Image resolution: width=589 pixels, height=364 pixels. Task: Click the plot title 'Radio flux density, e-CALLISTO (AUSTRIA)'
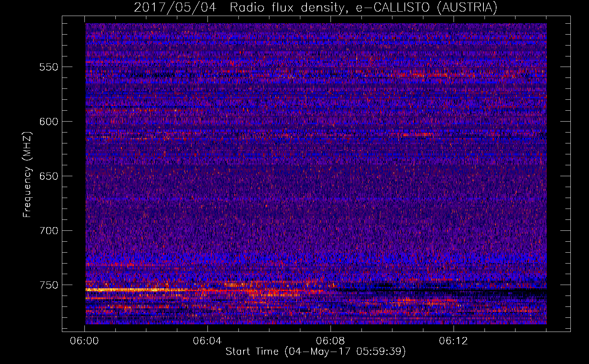tap(363, 7)
